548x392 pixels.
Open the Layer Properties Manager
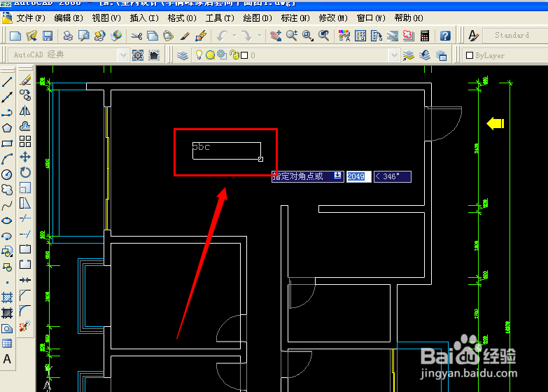183,55
